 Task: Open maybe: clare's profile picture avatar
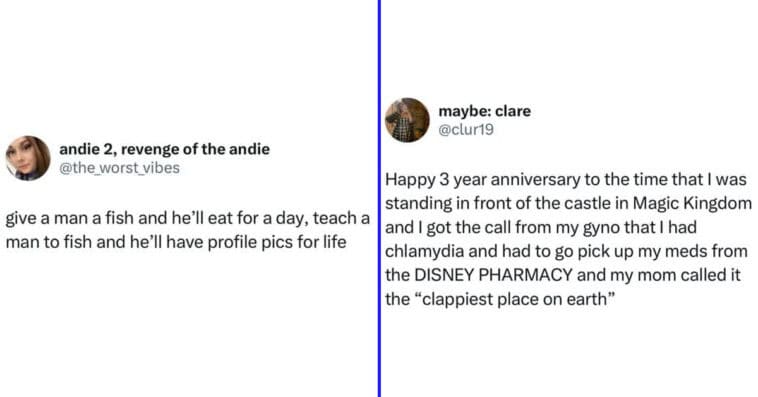407,120
